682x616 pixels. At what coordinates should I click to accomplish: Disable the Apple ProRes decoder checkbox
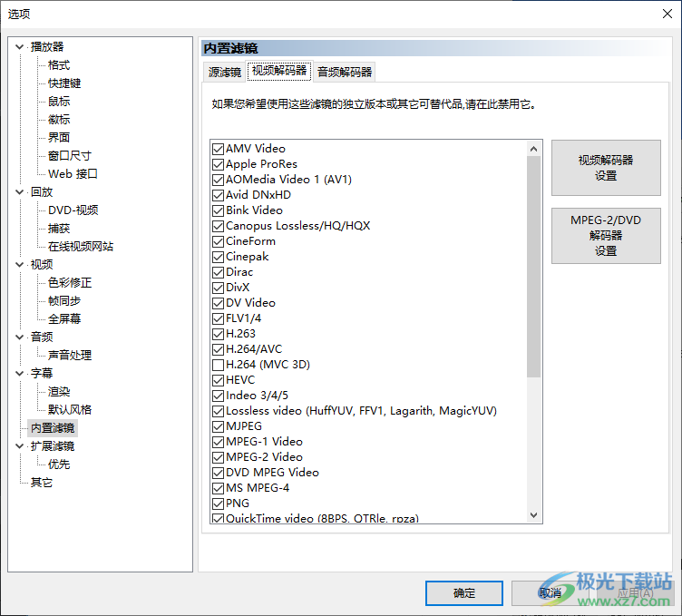click(x=218, y=164)
